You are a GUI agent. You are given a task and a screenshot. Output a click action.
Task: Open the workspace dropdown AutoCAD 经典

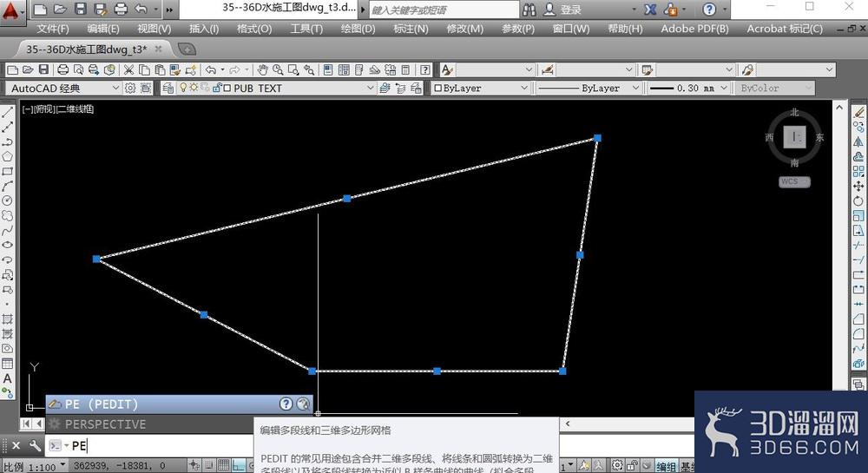pos(62,88)
